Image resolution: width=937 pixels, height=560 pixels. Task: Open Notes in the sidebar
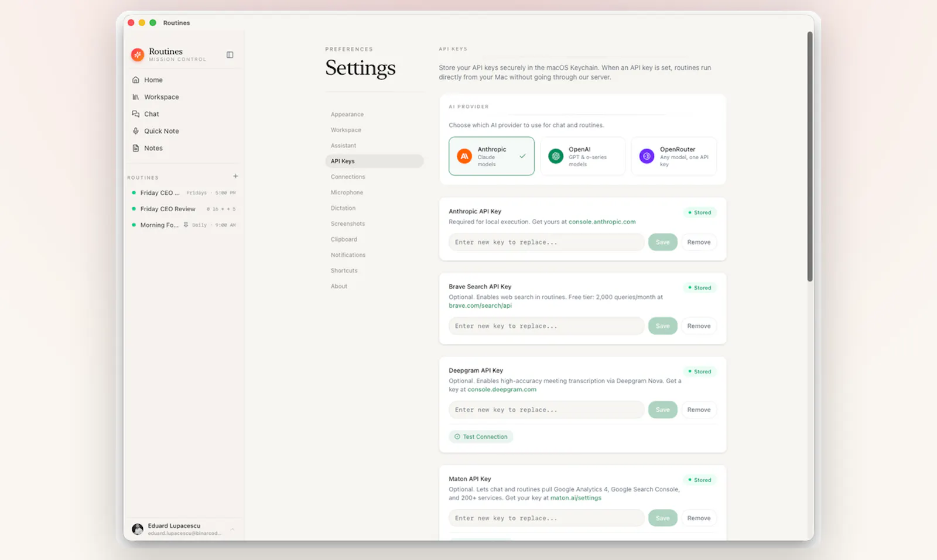click(x=184, y=148)
